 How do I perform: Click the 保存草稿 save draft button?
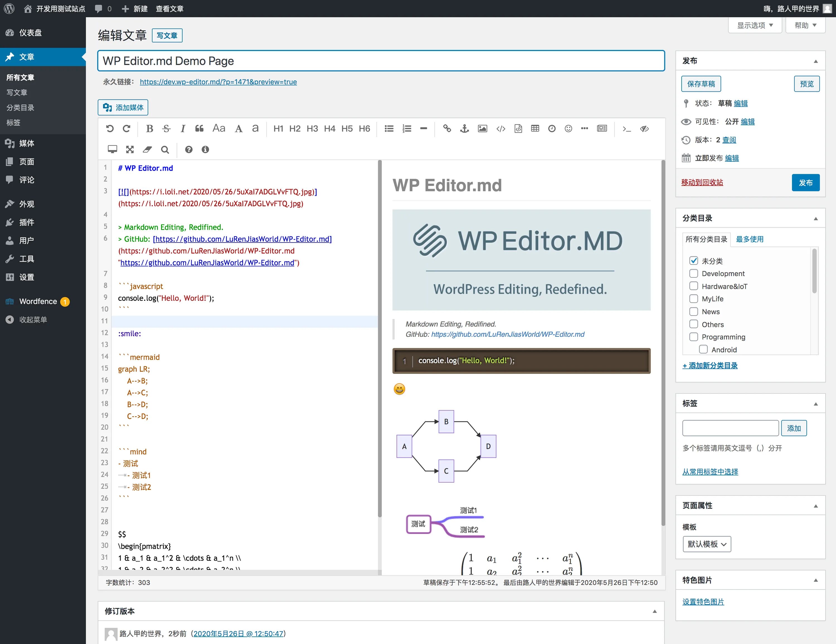click(701, 84)
